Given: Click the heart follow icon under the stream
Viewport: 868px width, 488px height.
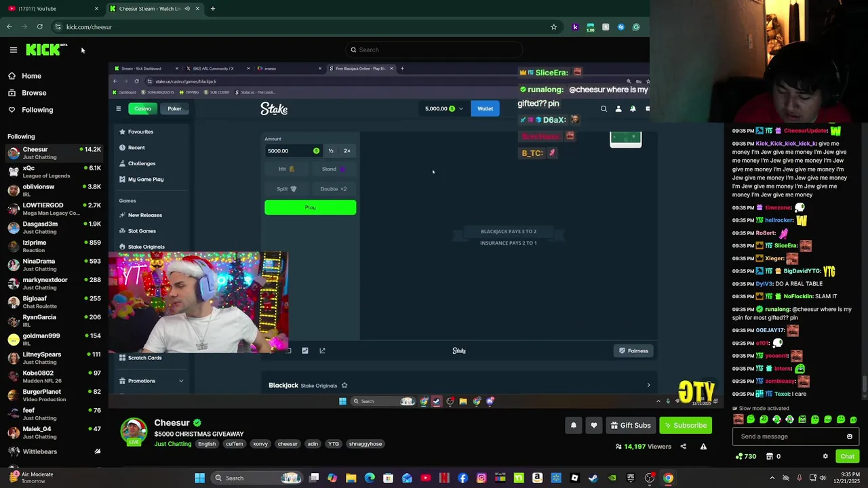Looking at the screenshot, I should tap(594, 426).
